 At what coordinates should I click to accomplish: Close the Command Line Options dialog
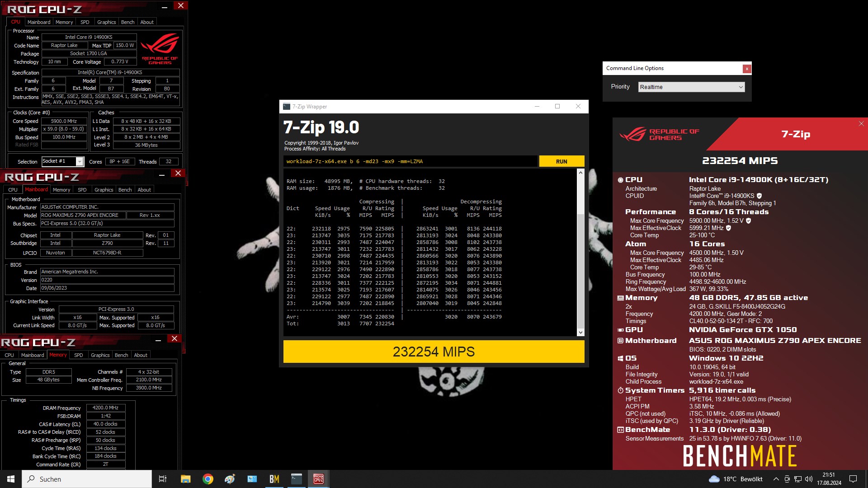click(747, 69)
